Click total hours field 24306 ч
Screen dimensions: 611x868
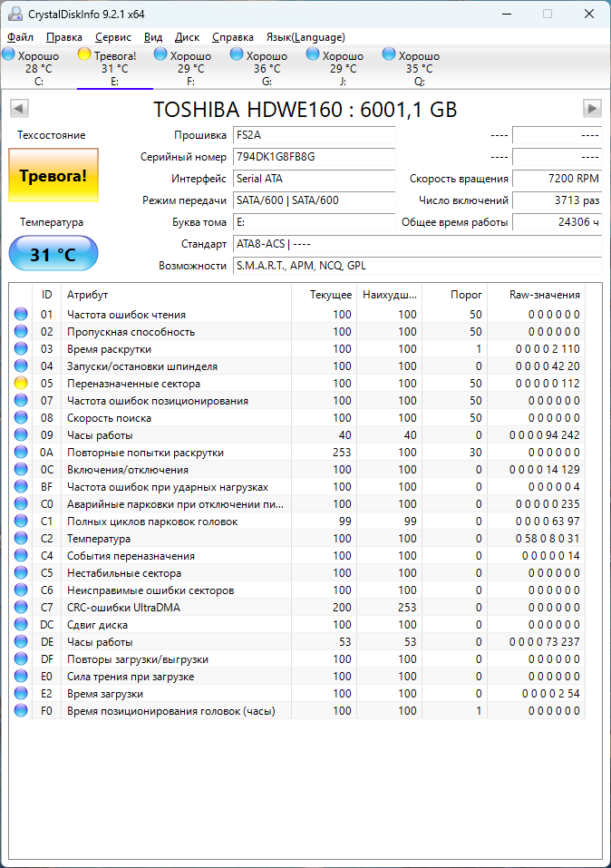point(558,222)
